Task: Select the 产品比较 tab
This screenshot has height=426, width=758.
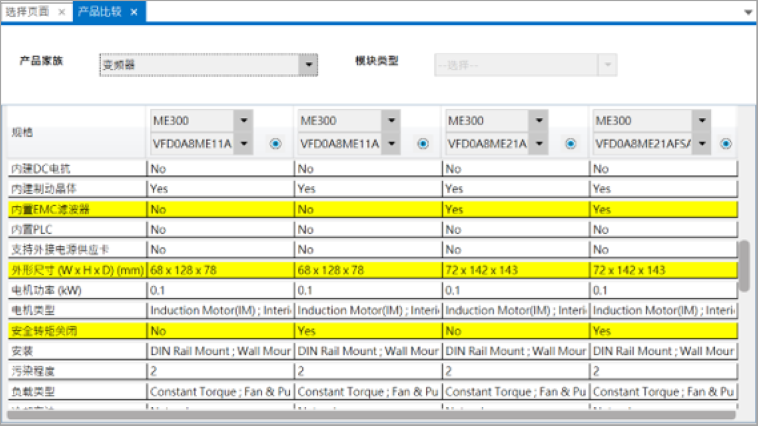Action: pyautogui.click(x=99, y=11)
